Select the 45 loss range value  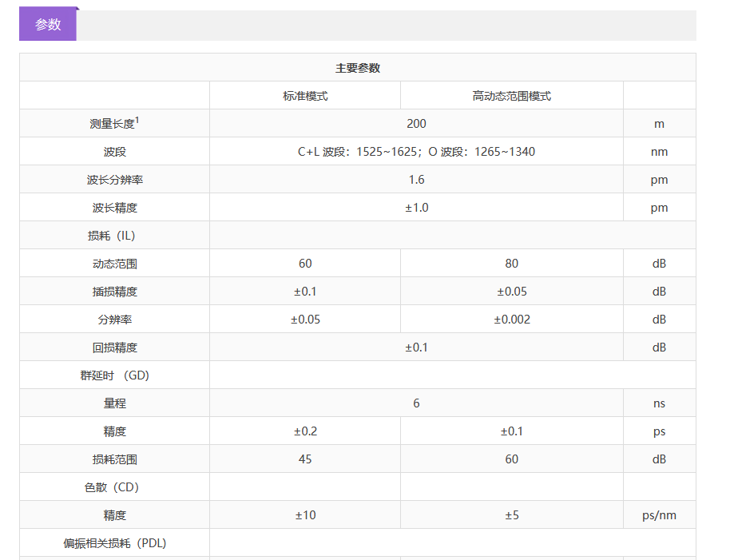305,459
